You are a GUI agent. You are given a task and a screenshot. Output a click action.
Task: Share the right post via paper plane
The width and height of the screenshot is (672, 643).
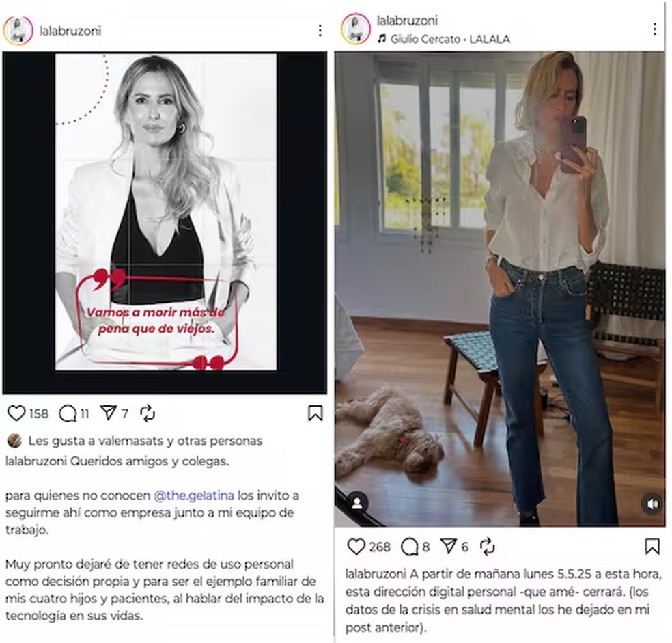(448, 546)
